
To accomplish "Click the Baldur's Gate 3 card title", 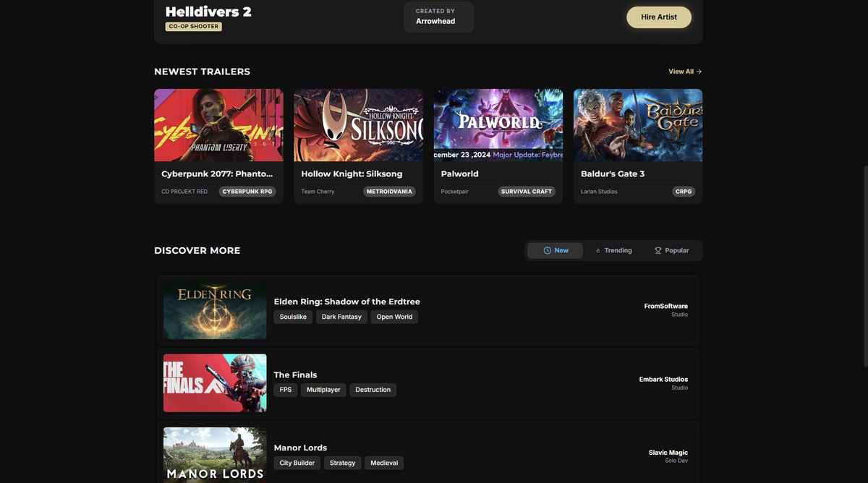I will pos(613,174).
